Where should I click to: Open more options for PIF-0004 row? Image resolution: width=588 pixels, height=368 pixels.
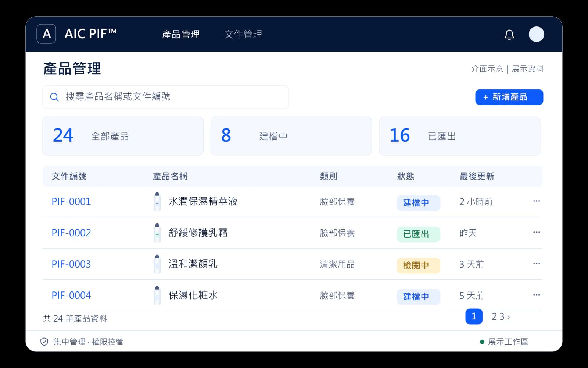(536, 295)
